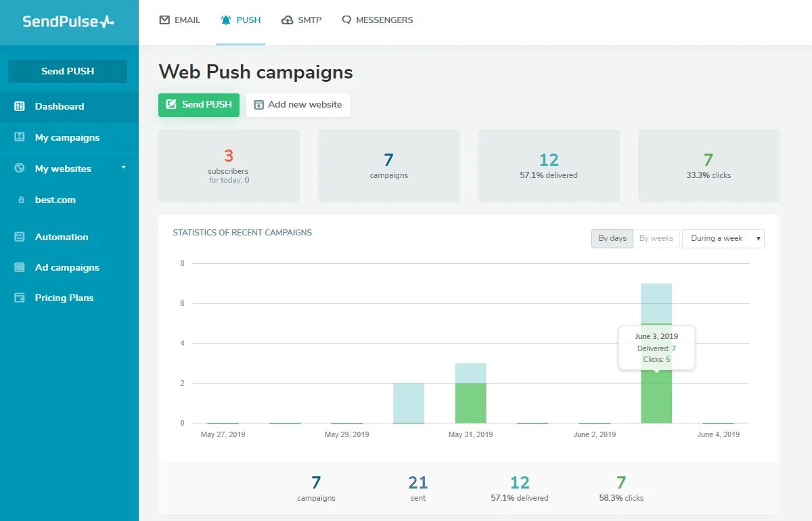
Task: Click the lock icon beside best.com
Action: tap(20, 200)
